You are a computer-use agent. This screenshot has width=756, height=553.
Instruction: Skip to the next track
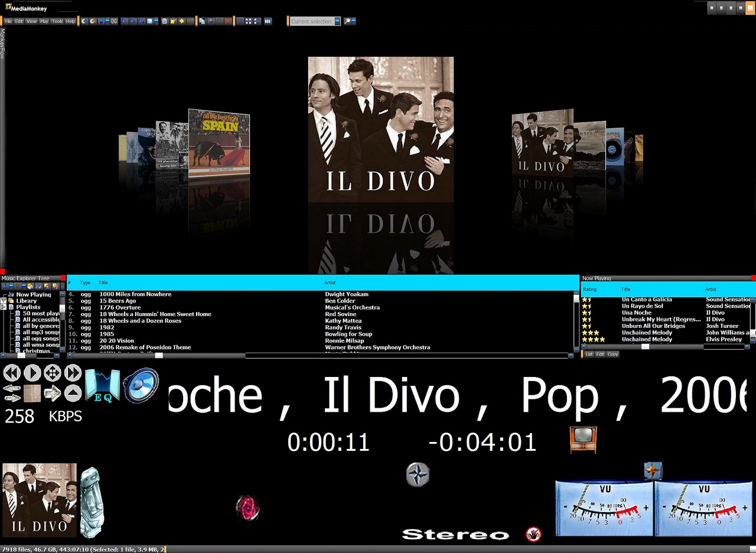click(73, 373)
